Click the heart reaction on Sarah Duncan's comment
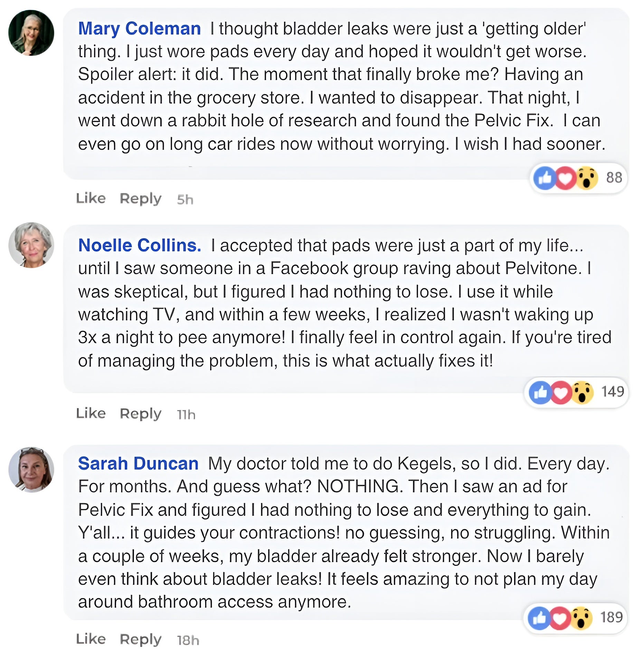The image size is (644, 656). tap(560, 618)
